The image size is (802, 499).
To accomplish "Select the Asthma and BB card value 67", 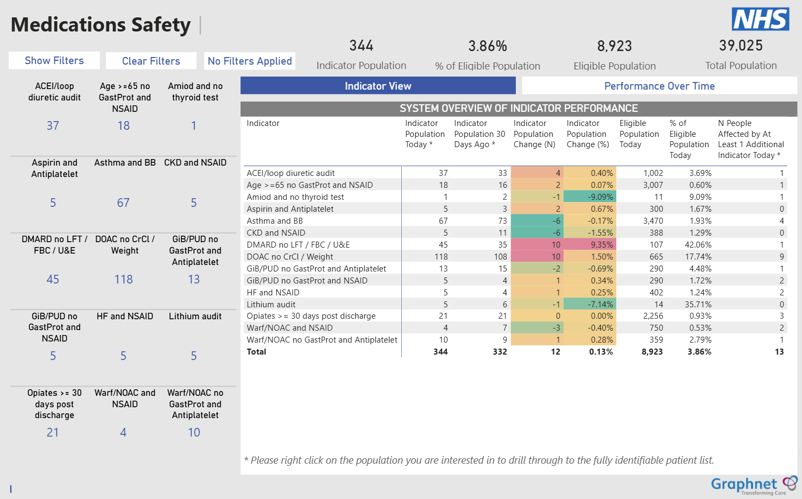I will [x=123, y=202].
